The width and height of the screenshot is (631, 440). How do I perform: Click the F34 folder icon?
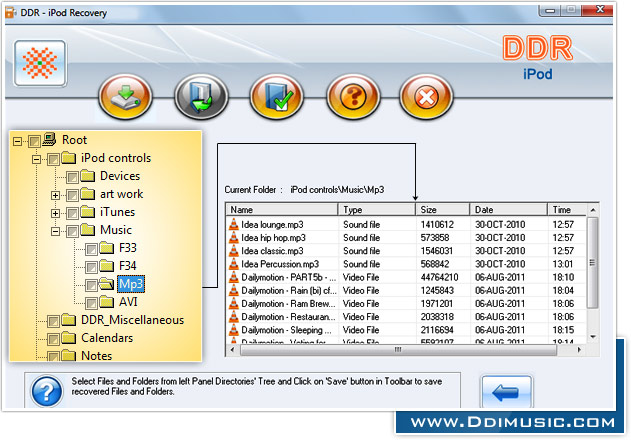point(107,265)
